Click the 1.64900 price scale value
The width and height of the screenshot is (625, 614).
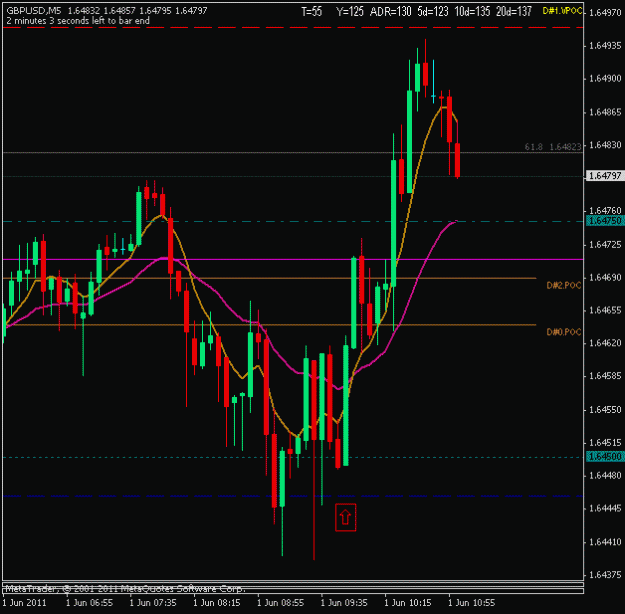(605, 79)
